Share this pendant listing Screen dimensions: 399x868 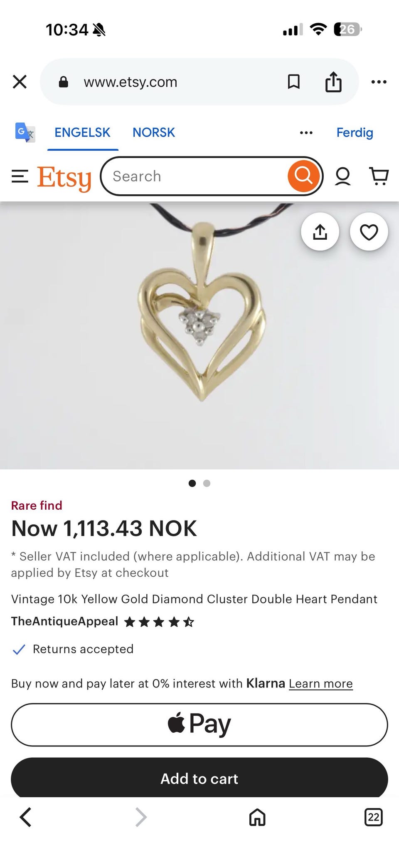click(320, 232)
